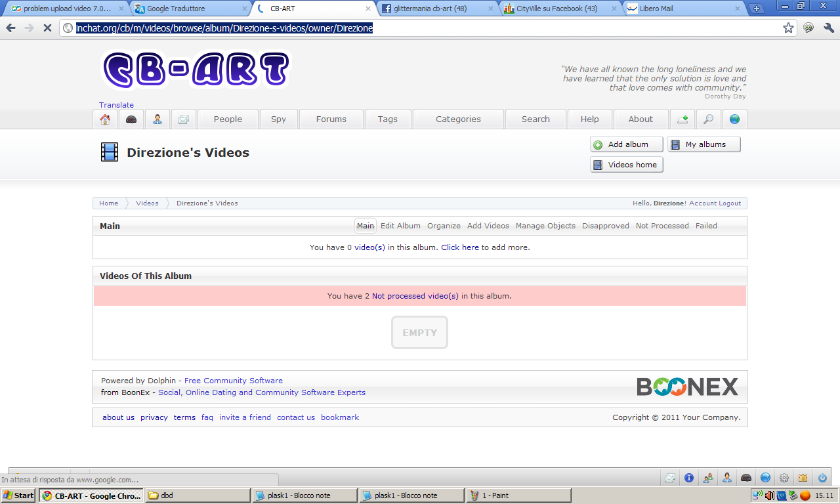
Task: Click the privacy footer link
Action: coord(154,417)
